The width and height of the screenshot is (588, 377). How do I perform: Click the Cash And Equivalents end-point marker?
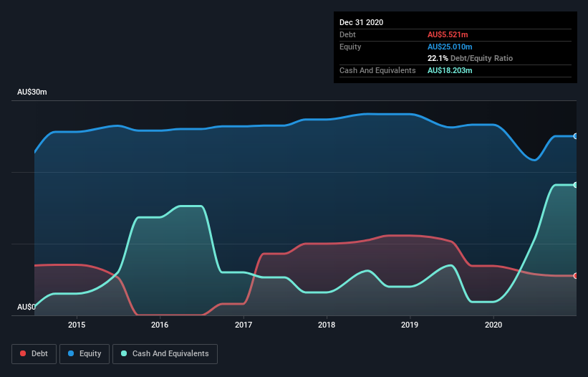tap(576, 185)
